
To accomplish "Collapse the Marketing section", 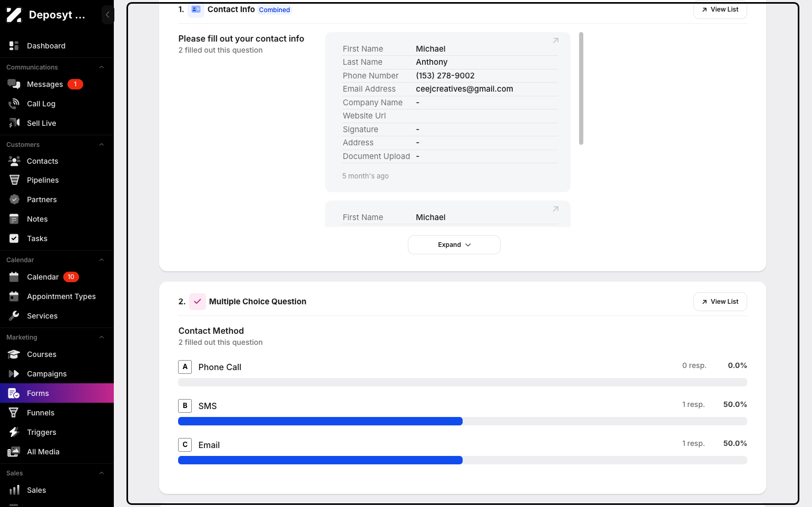I will (x=102, y=337).
